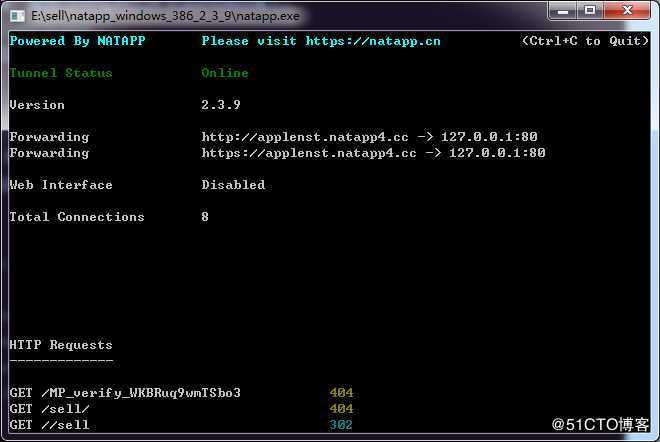The width and height of the screenshot is (660, 442).
Task: Click the '302' status code
Action: coord(341,425)
